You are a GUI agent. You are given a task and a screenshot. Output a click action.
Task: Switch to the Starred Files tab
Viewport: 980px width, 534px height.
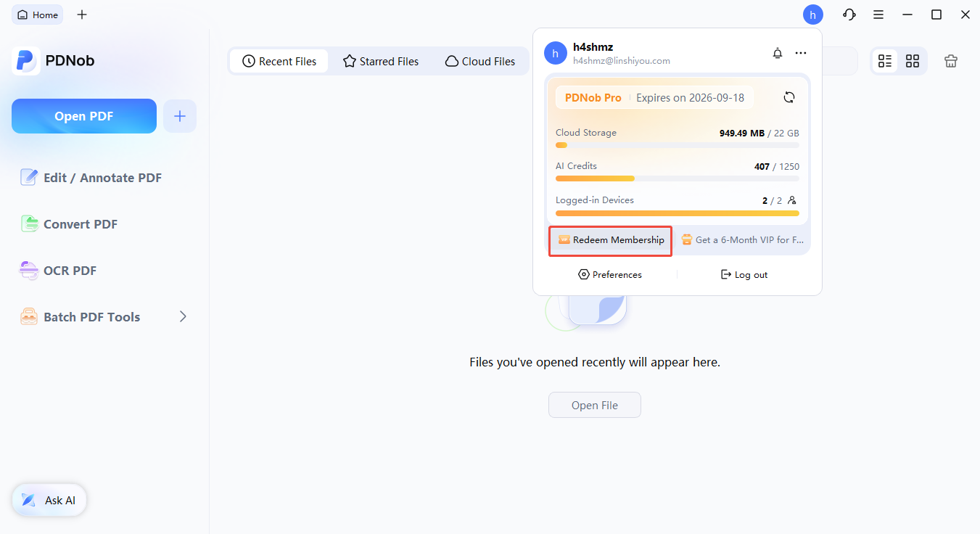click(381, 62)
